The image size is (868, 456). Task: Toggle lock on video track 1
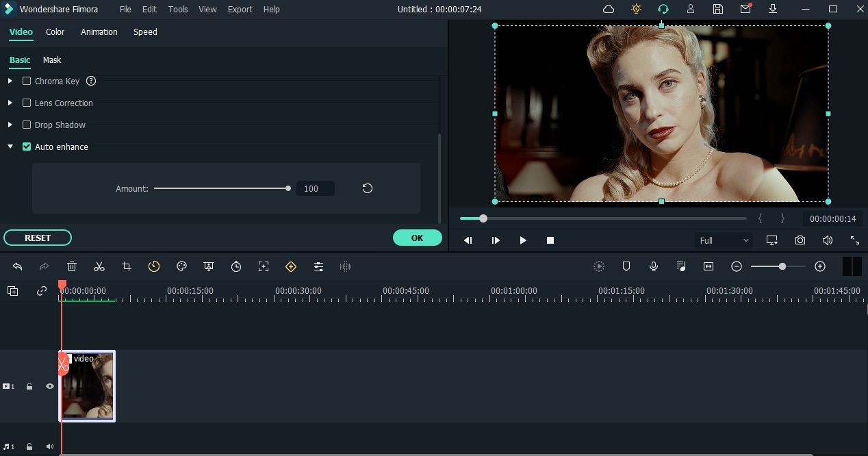pyautogui.click(x=29, y=386)
